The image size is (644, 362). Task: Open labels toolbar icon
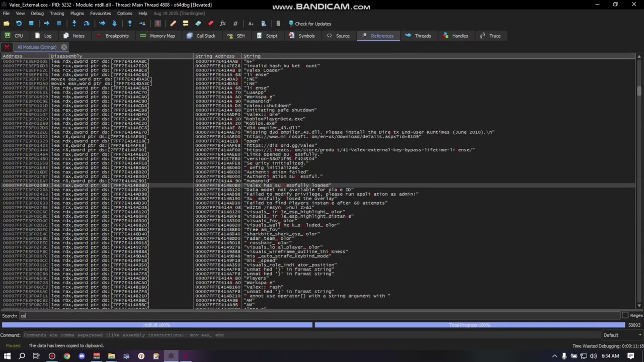[x=198, y=24]
